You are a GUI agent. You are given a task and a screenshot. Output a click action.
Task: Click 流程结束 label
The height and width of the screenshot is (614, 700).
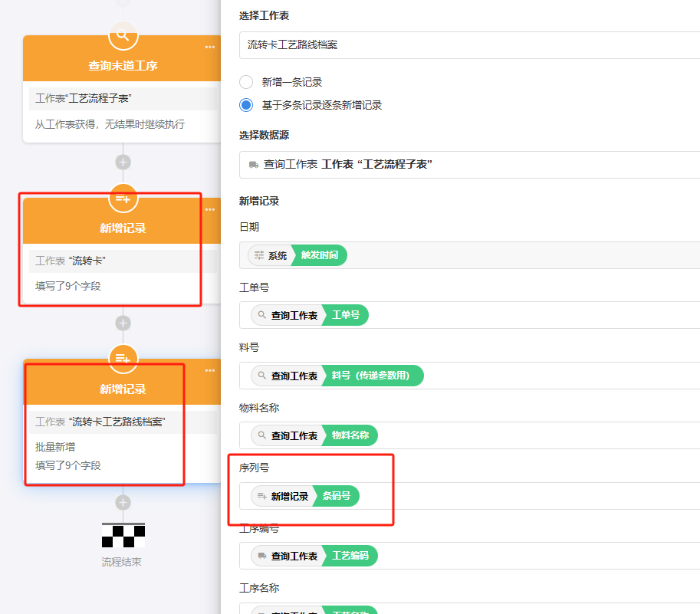click(x=121, y=562)
